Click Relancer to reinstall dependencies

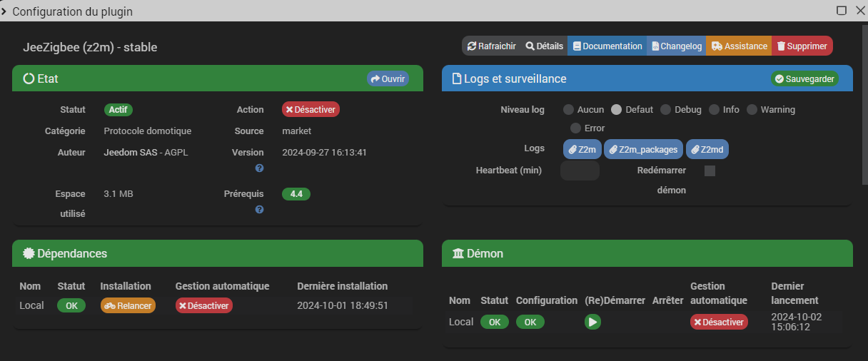click(128, 305)
